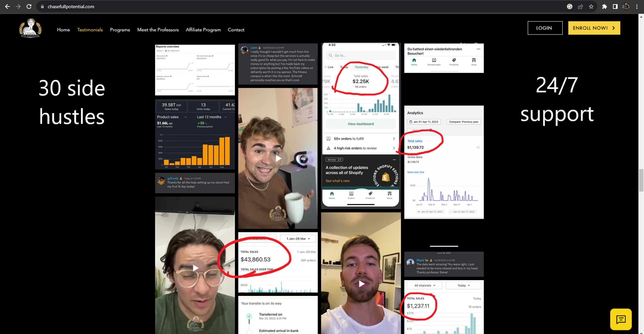The width and height of the screenshot is (644, 334).
Task: Click the 'Sales over time' link in Analytics
Action: click(x=416, y=172)
